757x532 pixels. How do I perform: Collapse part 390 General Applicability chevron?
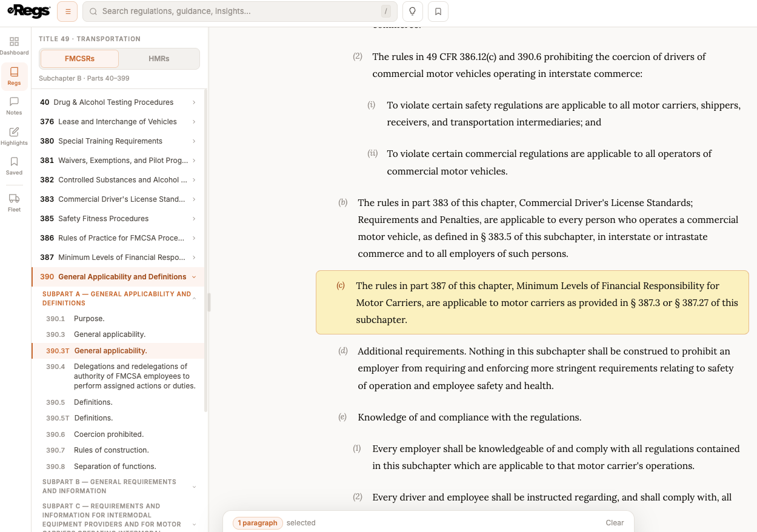coord(194,277)
